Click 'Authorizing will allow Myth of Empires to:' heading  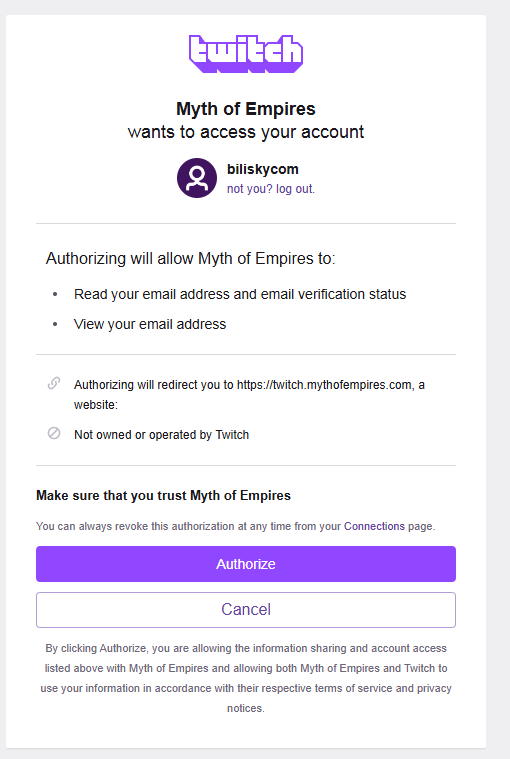coord(191,258)
